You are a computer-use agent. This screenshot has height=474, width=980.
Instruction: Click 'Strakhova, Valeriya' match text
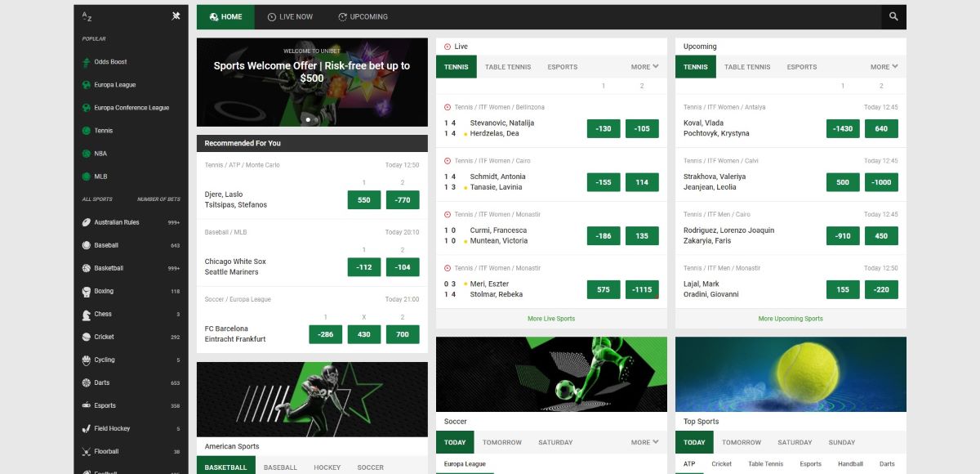pos(715,177)
